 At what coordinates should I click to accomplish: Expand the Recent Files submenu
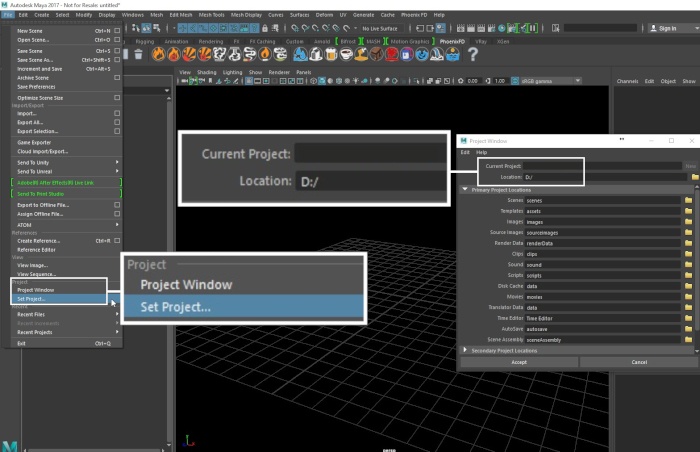[x=117, y=314]
